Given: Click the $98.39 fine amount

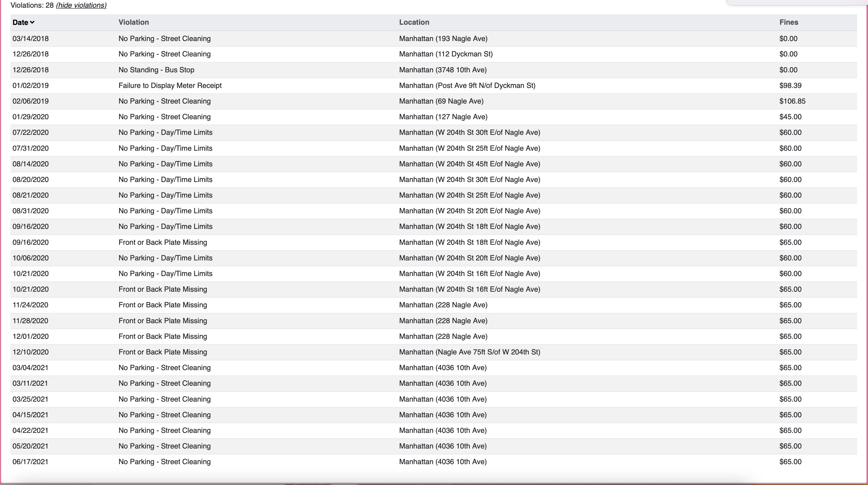Looking at the screenshot, I should coord(790,86).
